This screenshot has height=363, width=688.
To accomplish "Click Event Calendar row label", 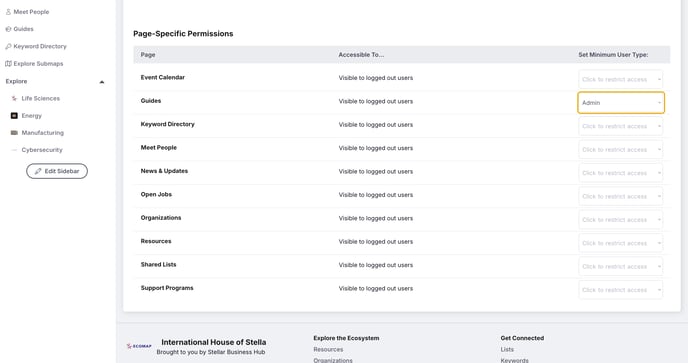I will 163,77.
